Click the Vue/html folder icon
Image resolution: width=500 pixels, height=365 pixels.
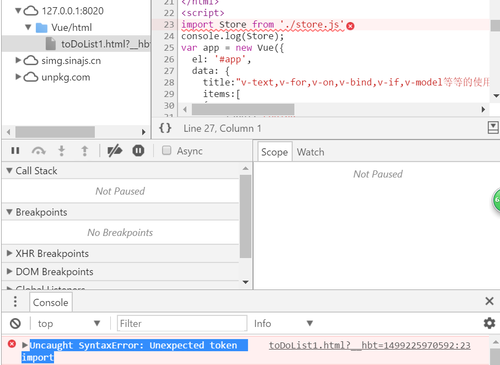42,28
